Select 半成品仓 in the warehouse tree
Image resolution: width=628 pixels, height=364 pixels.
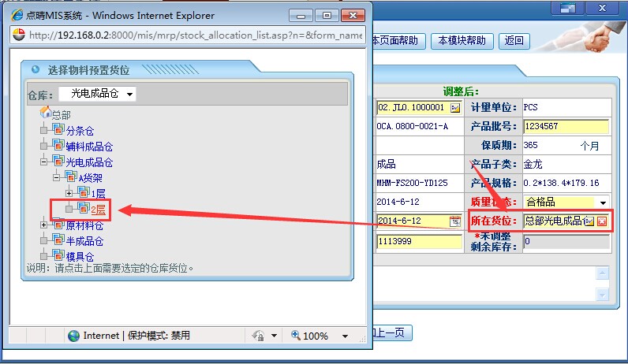(x=84, y=241)
